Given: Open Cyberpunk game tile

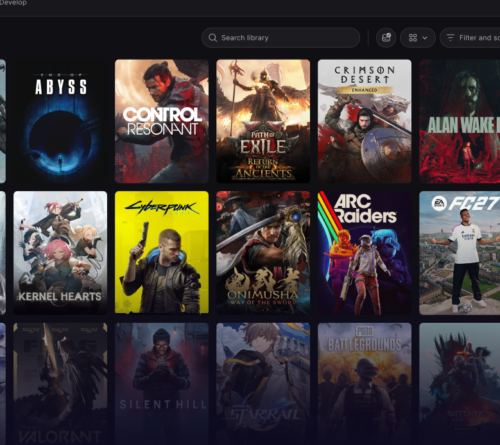Looking at the screenshot, I should pyautogui.click(x=162, y=253).
